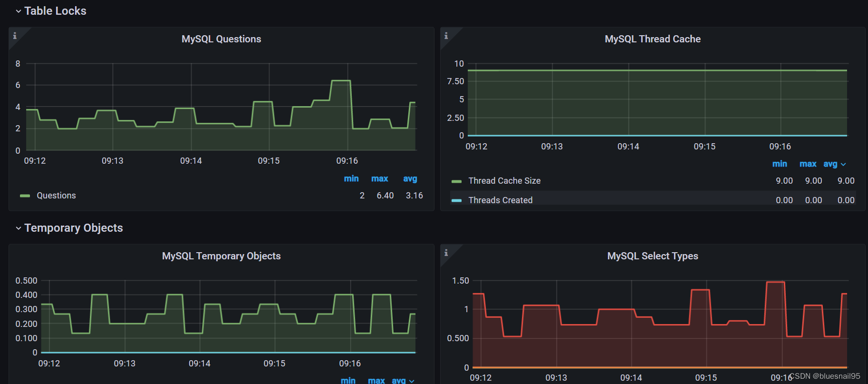Sort Questions legend by avg
The height and width of the screenshot is (384, 868).
click(x=410, y=179)
